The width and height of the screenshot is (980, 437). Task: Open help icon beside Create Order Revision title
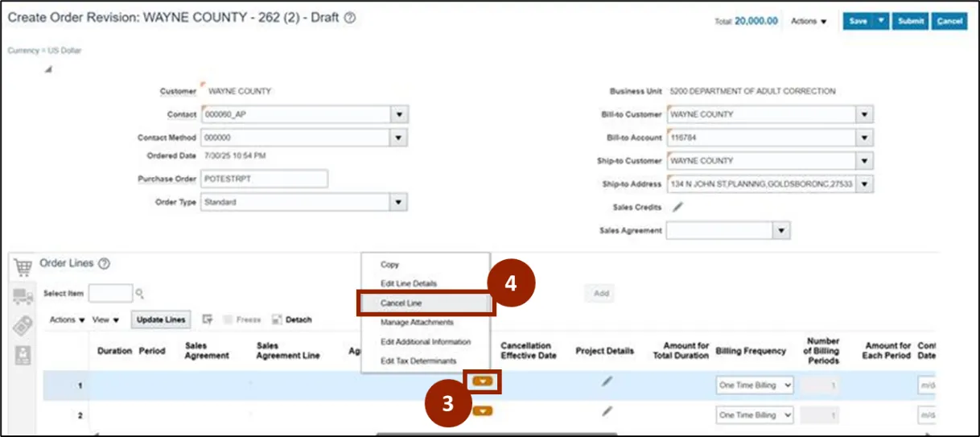point(350,19)
